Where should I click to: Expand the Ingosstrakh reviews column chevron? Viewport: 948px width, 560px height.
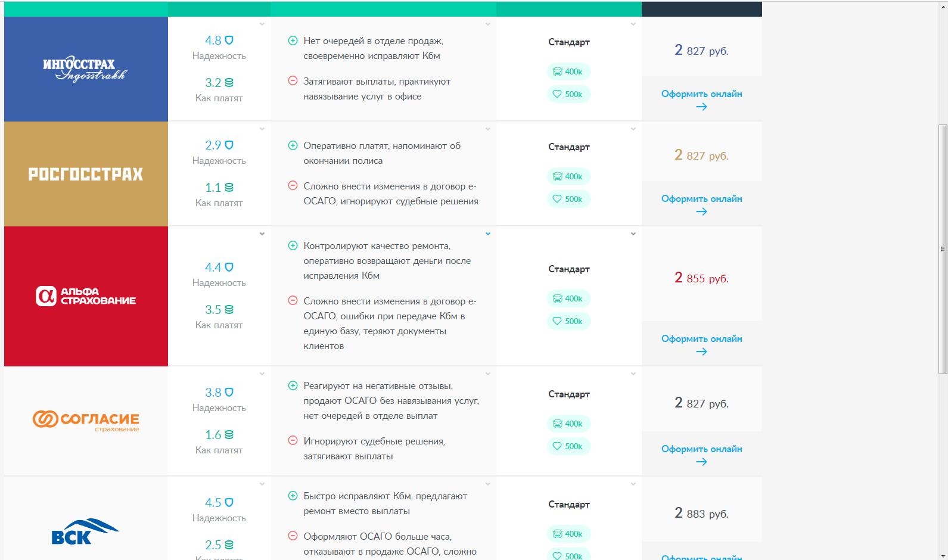pyautogui.click(x=488, y=24)
